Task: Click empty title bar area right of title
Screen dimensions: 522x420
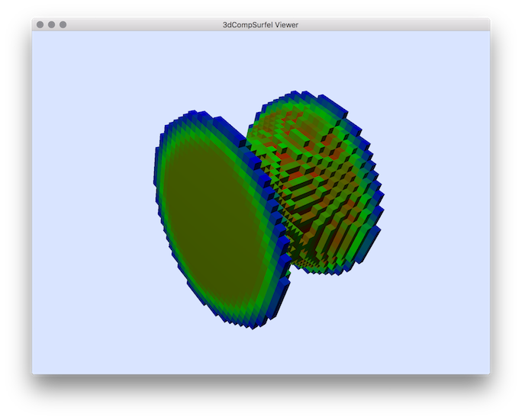Action: pyautogui.click(x=397, y=24)
